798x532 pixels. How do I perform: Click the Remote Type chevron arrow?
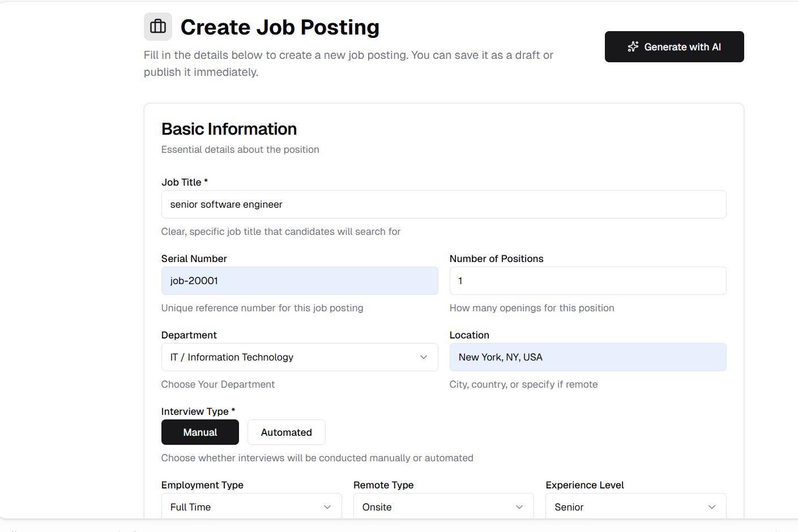point(519,507)
